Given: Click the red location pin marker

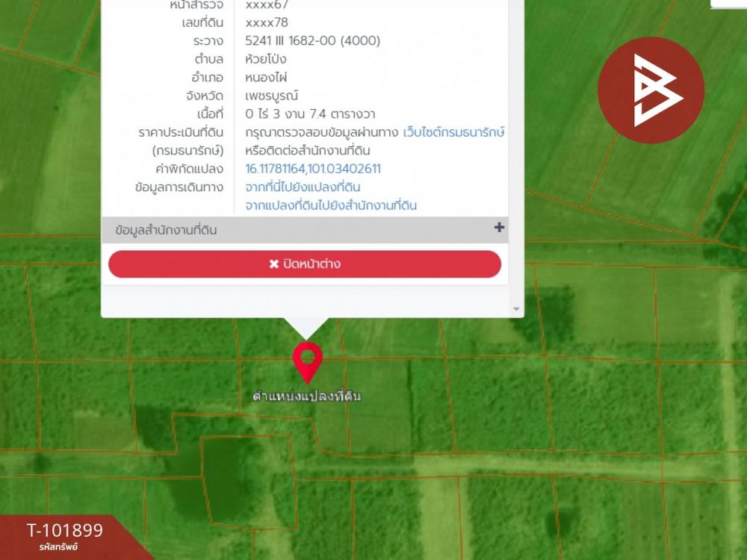Looking at the screenshot, I should [x=307, y=362].
